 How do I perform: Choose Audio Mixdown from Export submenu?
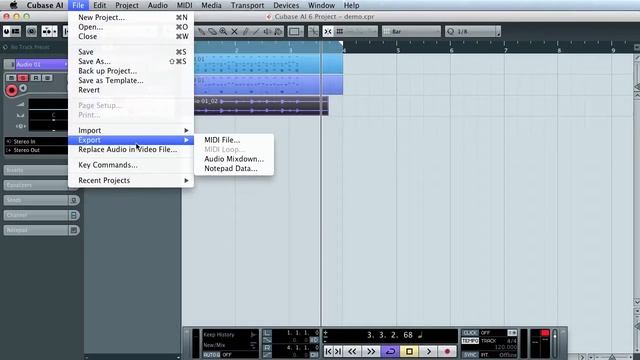(x=234, y=159)
